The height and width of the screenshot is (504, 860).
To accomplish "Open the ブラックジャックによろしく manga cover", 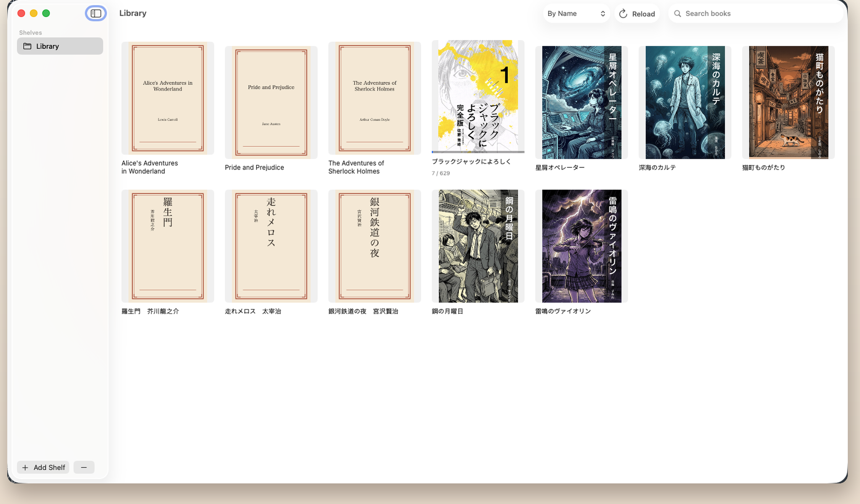I will (x=478, y=96).
